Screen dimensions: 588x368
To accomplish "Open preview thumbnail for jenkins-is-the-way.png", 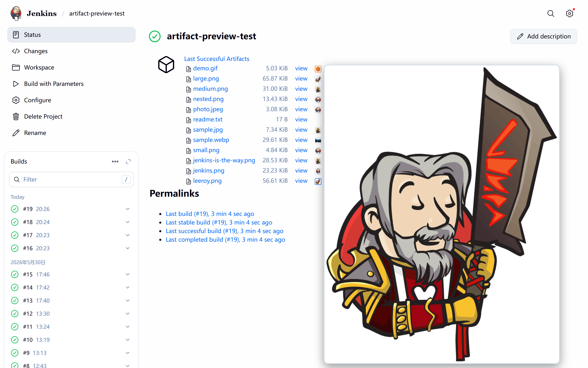I will 318,161.
